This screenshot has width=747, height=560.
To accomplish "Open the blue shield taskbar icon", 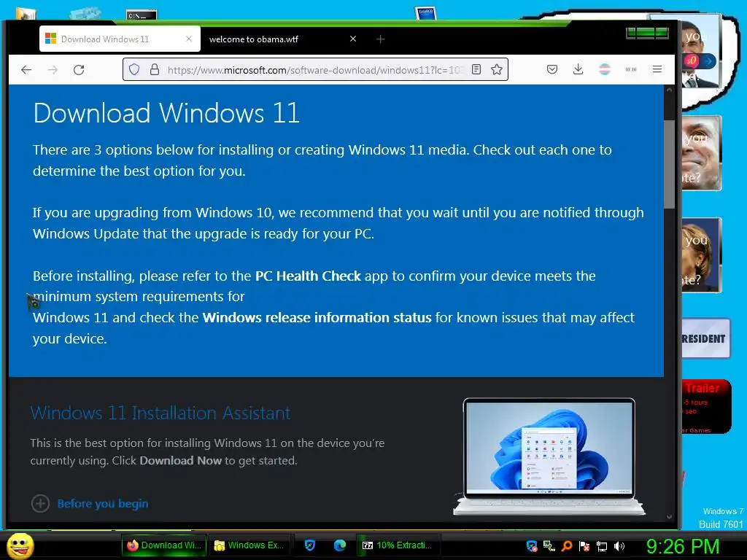I will (310, 545).
